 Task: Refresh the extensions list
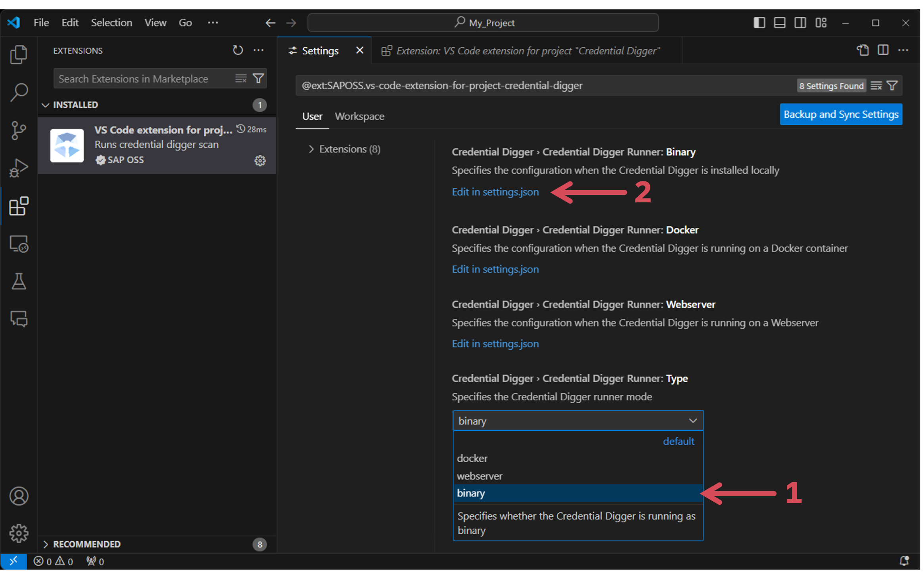click(x=238, y=50)
